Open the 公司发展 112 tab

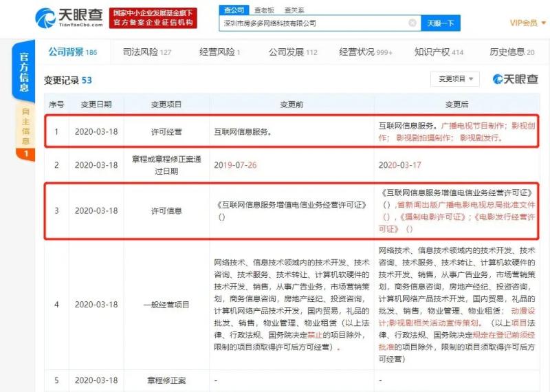[x=293, y=52]
